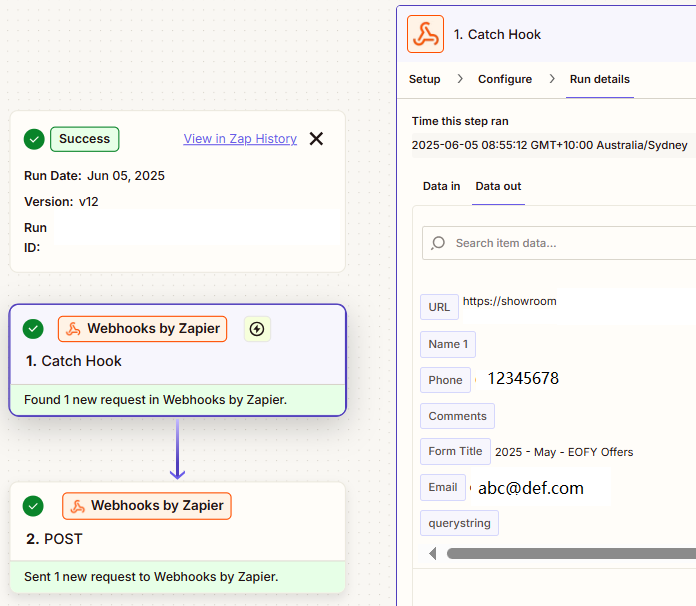The image size is (696, 606).
Task: Click the URL field label
Action: tap(439, 307)
